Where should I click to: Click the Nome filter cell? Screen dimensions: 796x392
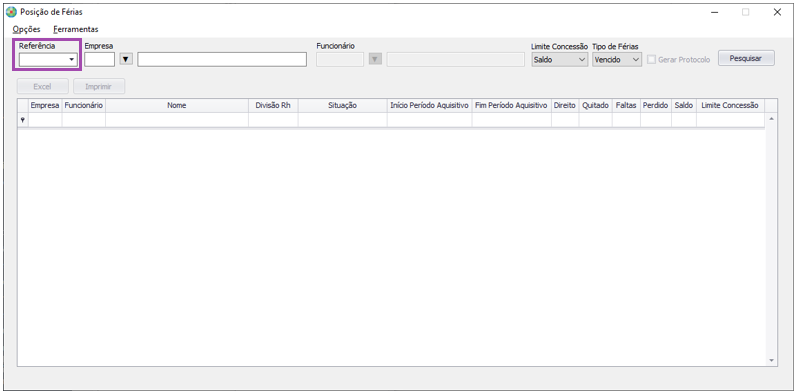(x=177, y=120)
